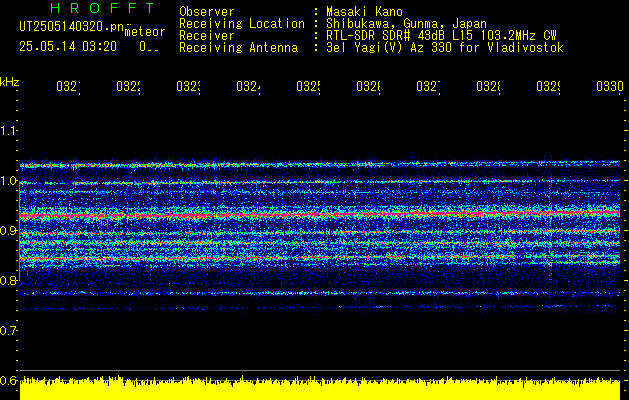
Task: Click the 0327 time marker
Action: 429,87
